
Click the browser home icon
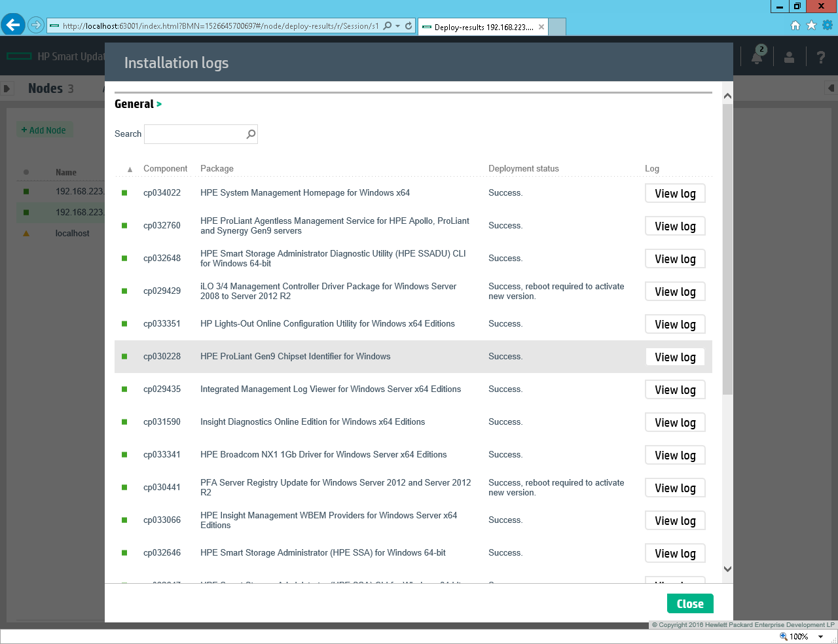pyautogui.click(x=795, y=26)
